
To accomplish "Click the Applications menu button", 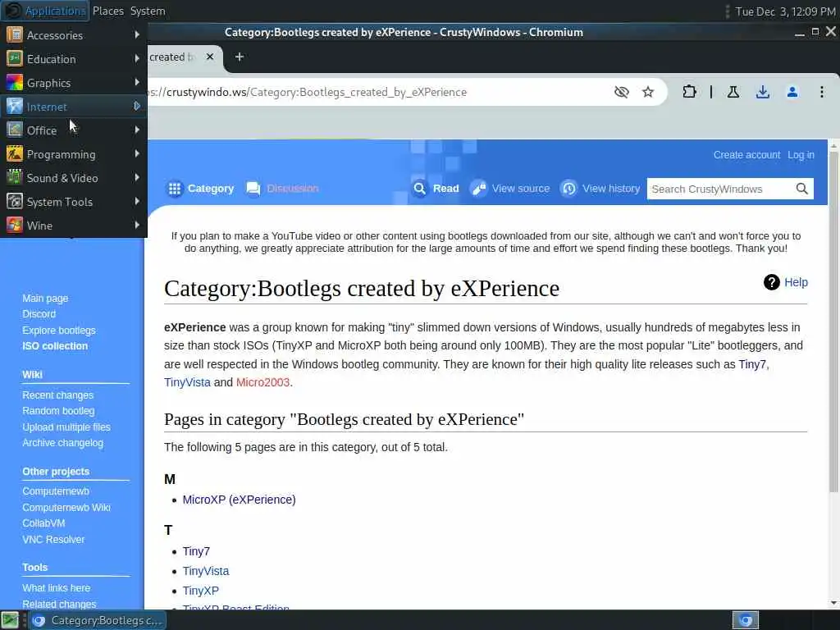I will point(45,11).
